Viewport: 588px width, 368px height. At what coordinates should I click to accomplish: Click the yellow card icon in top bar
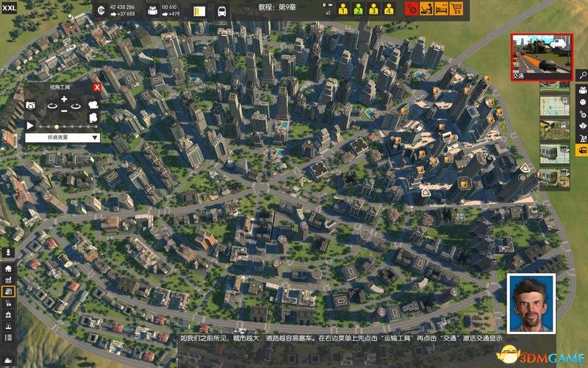(199, 11)
